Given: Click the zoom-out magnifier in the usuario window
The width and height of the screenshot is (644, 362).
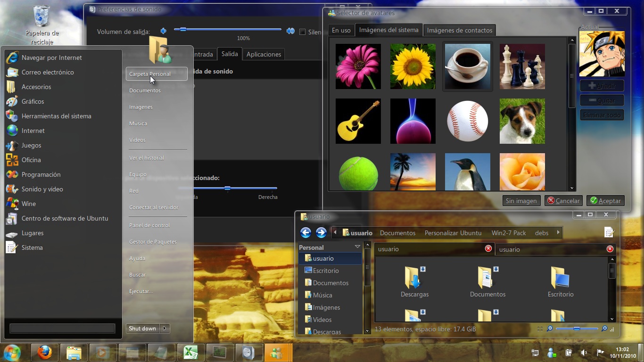Looking at the screenshot, I should point(550,329).
